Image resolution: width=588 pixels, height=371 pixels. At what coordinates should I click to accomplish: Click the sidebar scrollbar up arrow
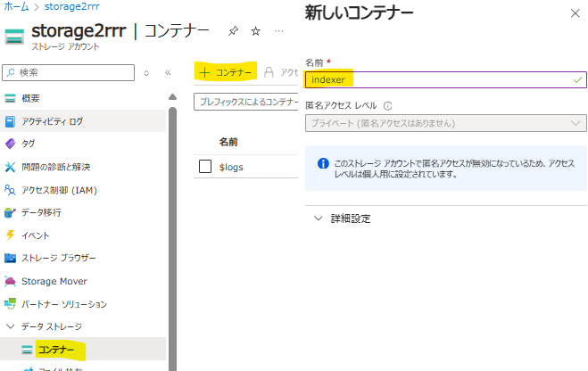tap(172, 97)
